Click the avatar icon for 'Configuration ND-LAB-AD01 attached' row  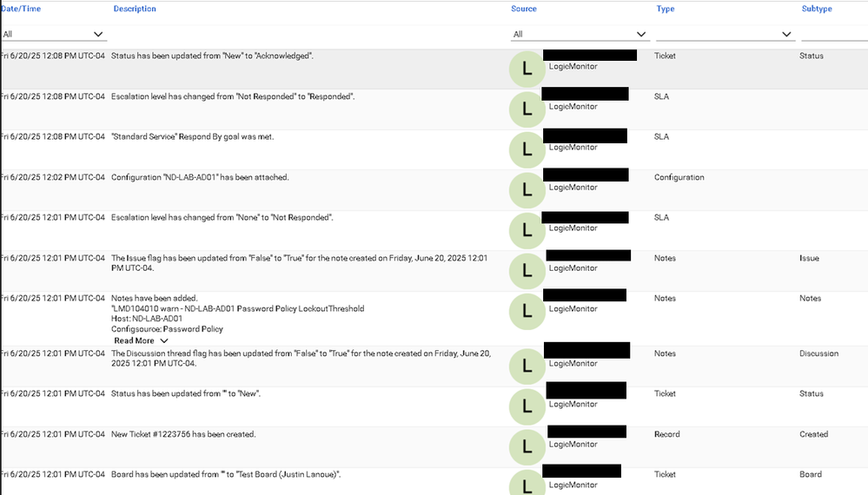click(x=527, y=190)
